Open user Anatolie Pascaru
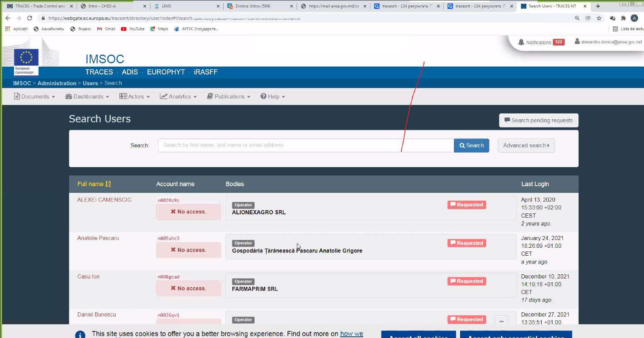The height and width of the screenshot is (338, 644). click(x=98, y=238)
